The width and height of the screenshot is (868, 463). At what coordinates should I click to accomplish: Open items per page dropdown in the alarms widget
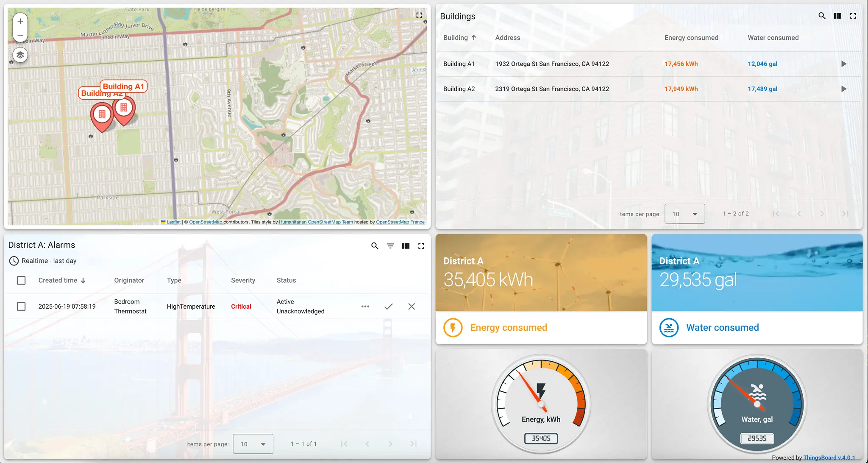coord(253,443)
